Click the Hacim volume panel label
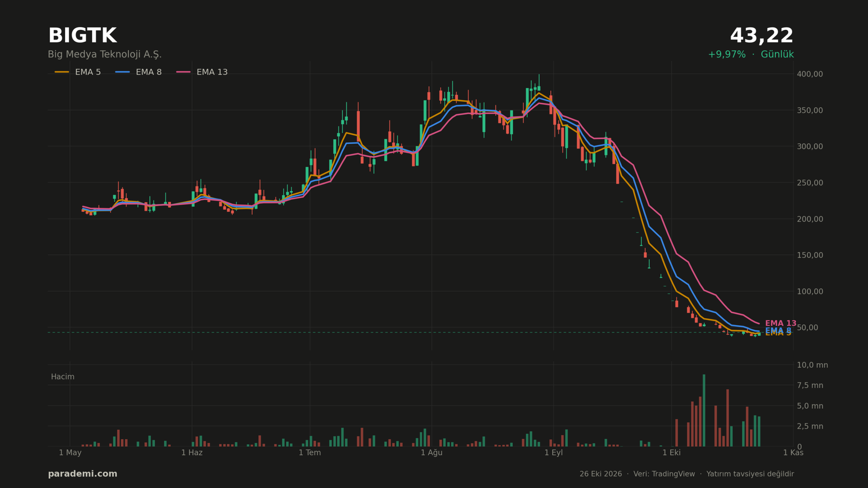Viewport: 868px width, 488px height. (63, 377)
